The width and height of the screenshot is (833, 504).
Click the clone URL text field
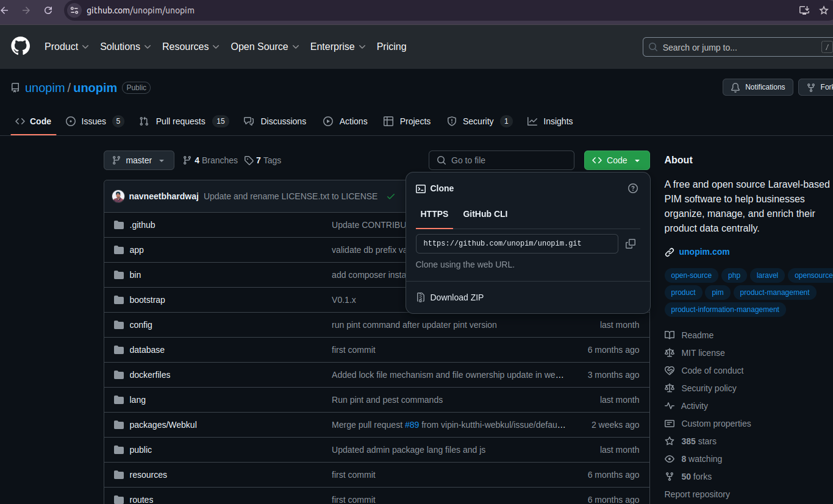point(517,244)
